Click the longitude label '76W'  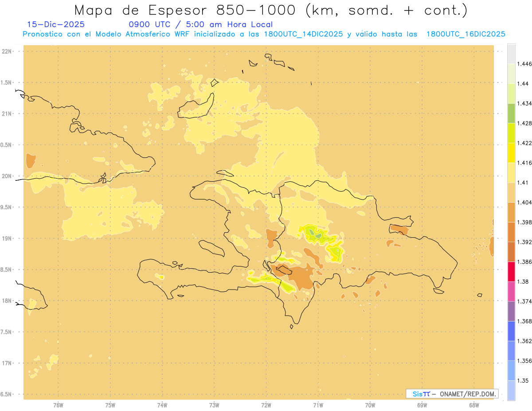(x=58, y=405)
